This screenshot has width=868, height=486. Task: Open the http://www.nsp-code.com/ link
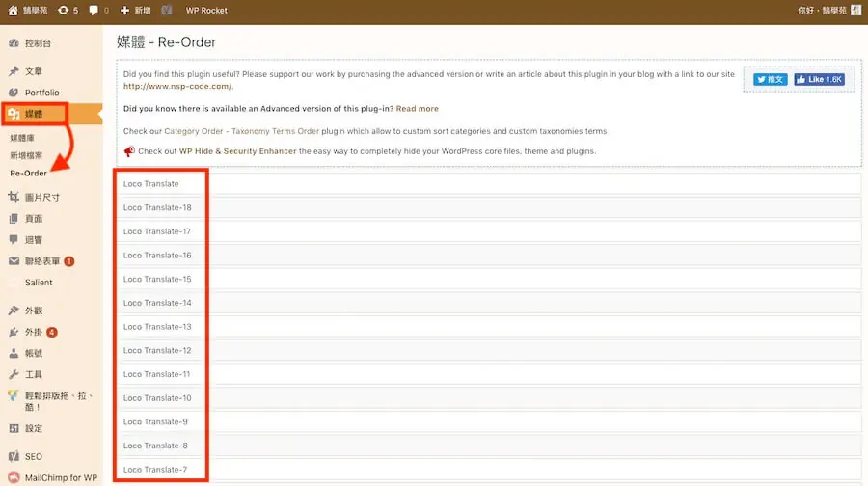point(177,87)
